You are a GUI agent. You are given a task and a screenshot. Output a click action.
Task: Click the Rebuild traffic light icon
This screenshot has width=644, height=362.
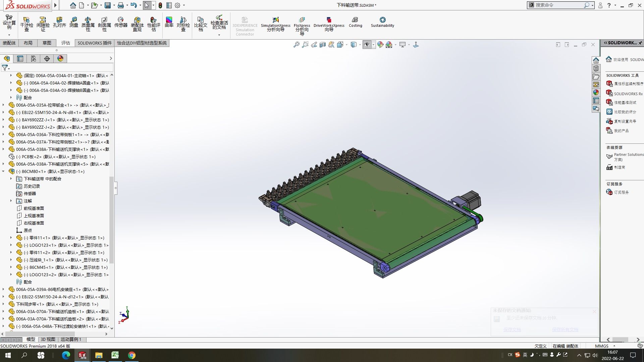160,5
